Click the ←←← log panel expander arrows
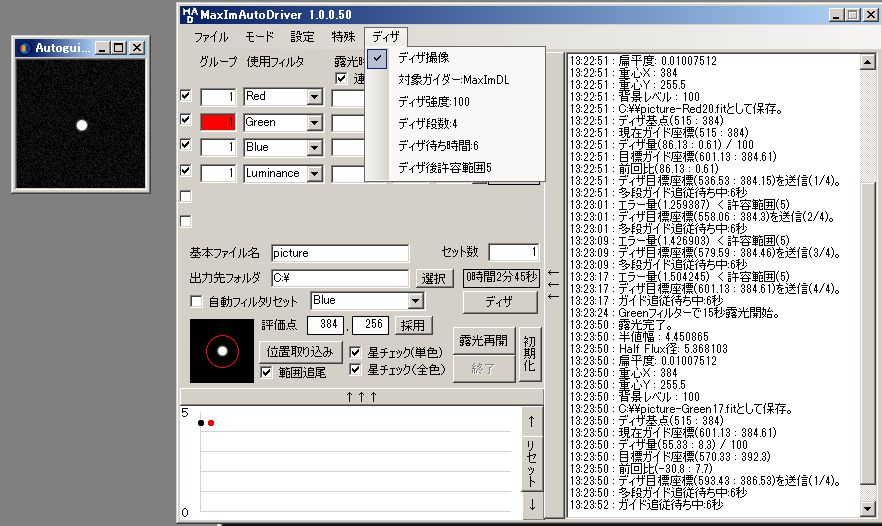The width and height of the screenshot is (882, 526). coord(554,285)
